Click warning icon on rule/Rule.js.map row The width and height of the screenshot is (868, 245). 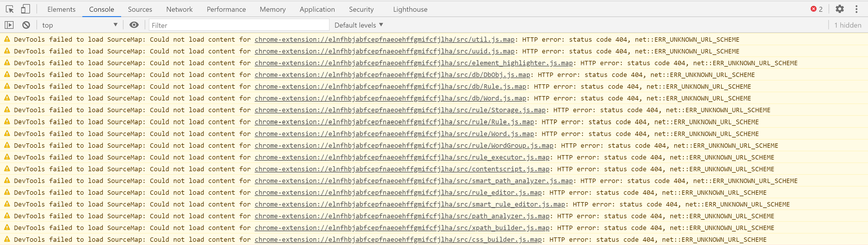[x=7, y=122]
